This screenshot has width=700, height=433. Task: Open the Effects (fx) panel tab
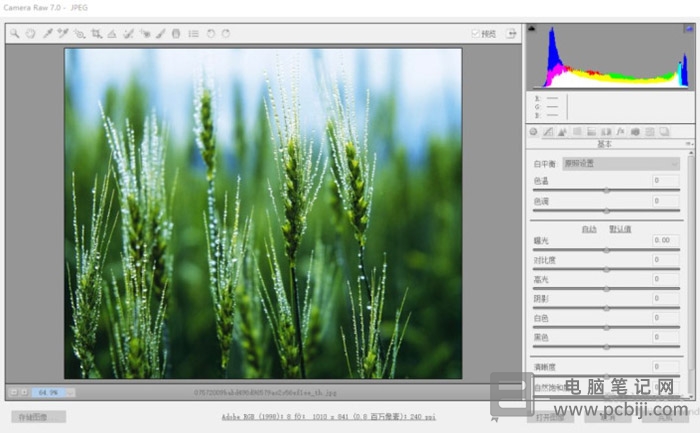tap(621, 132)
